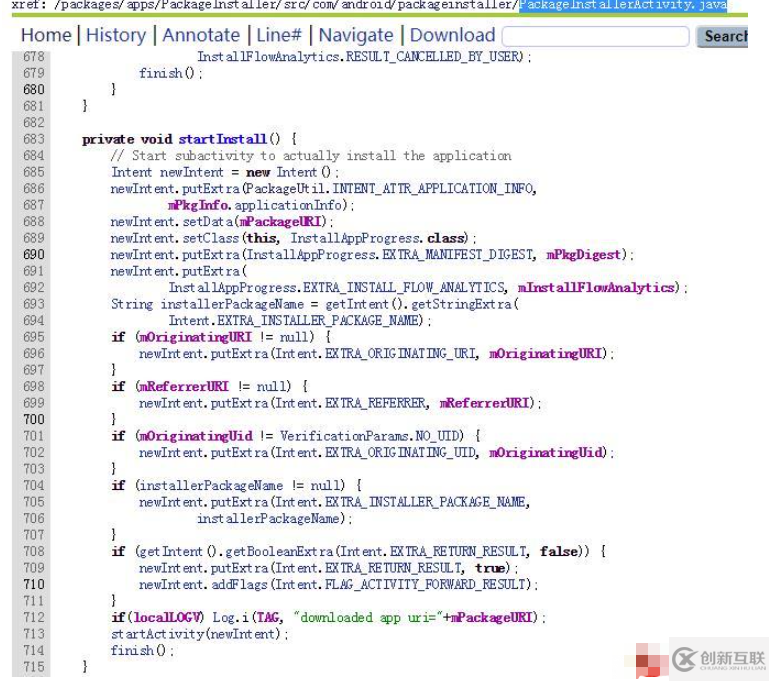Viewport: 769px width, 681px height.
Task: Click mPkgDigest on line 690
Action: tap(584, 254)
